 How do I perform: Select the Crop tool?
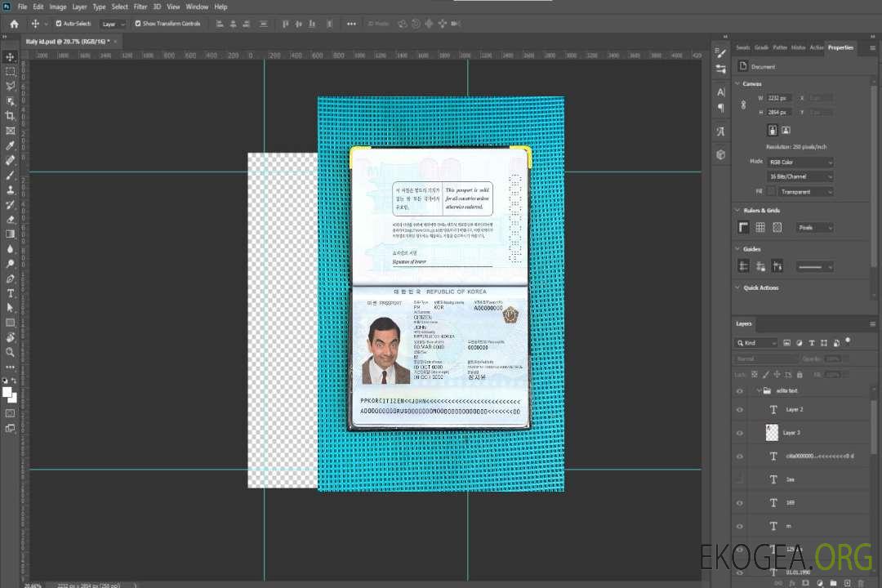pyautogui.click(x=11, y=116)
